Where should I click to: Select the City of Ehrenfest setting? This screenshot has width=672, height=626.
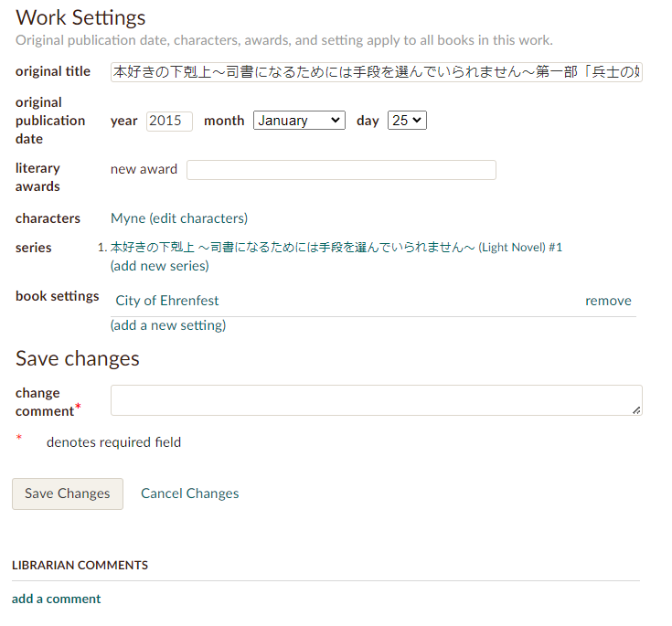[167, 301]
